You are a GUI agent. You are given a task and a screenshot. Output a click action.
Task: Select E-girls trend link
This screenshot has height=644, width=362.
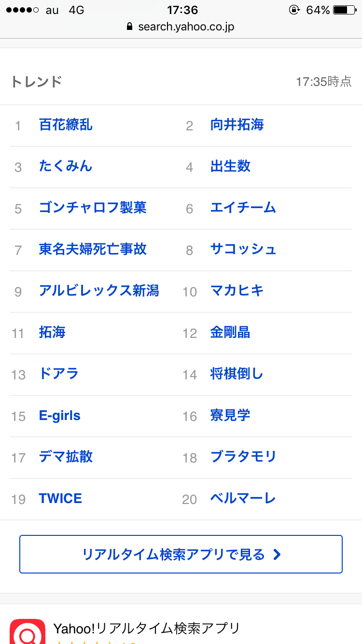[60, 416]
